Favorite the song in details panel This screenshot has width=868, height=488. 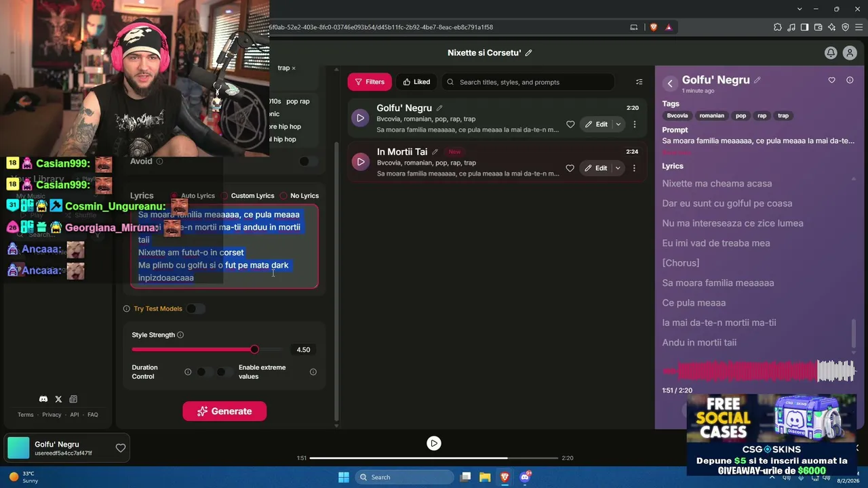click(x=832, y=80)
